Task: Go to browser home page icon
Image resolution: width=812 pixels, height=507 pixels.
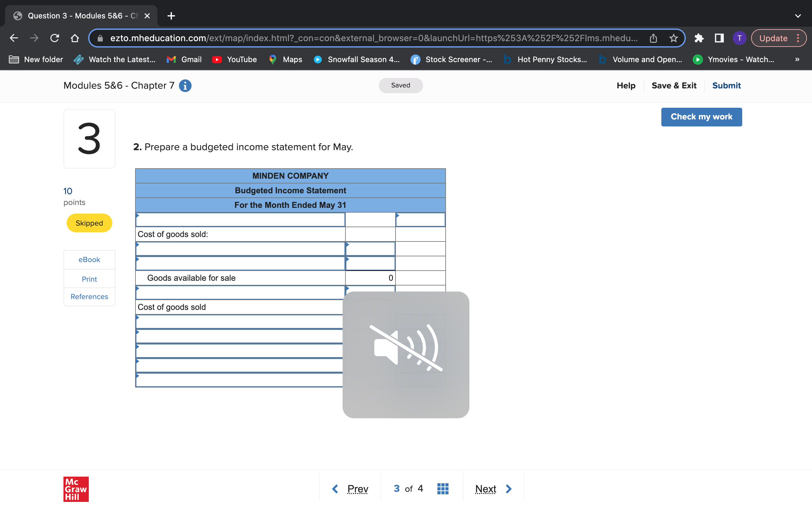Action: pyautogui.click(x=75, y=38)
